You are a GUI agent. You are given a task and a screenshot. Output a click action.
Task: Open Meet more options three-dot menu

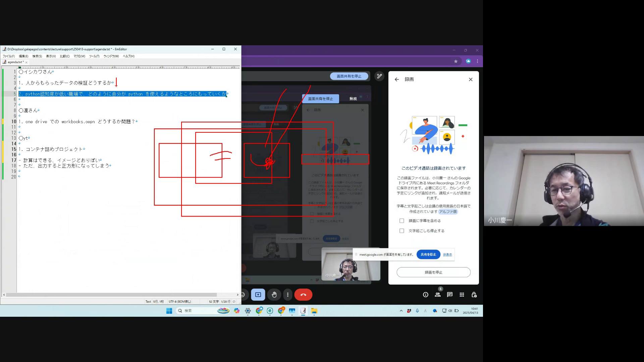pyautogui.click(x=287, y=295)
